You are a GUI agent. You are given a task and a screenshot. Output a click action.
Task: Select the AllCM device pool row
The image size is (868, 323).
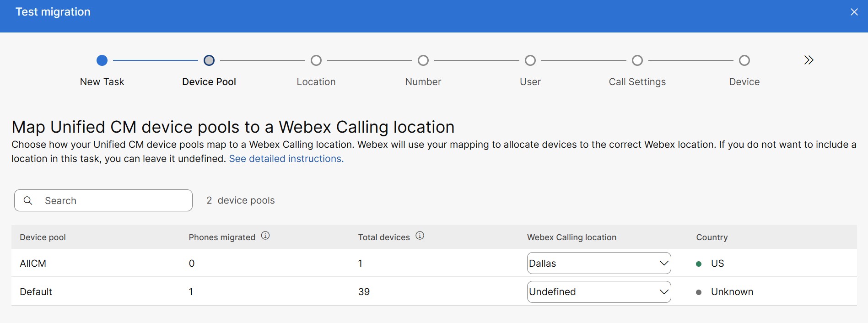coord(33,264)
